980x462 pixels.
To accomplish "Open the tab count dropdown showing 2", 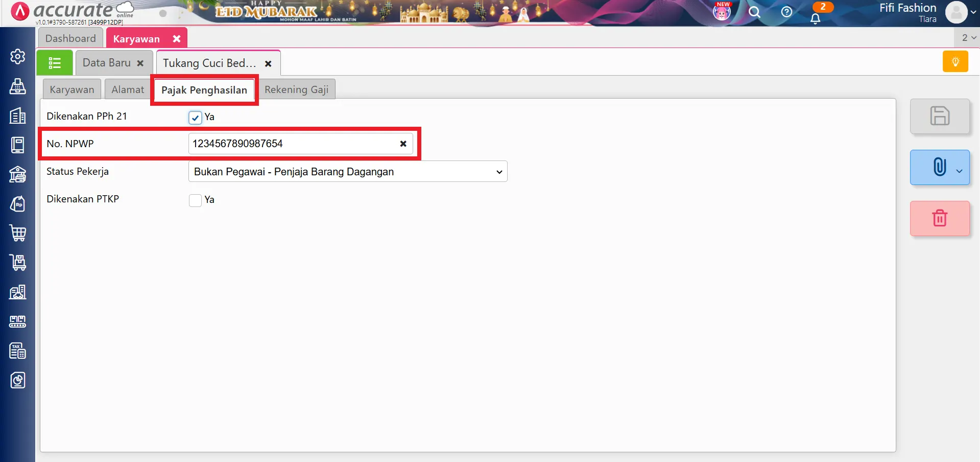I will [x=968, y=38].
